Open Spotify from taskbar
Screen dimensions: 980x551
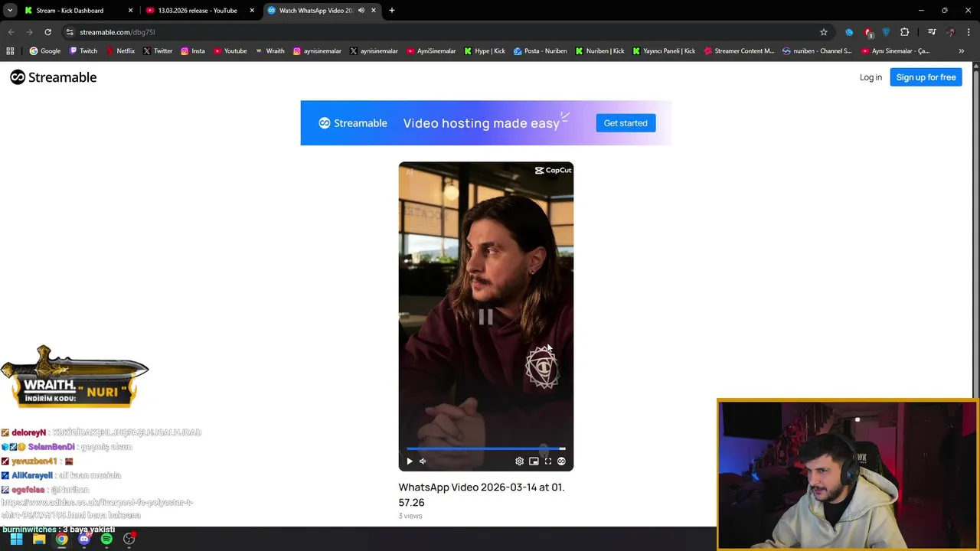coord(106,540)
